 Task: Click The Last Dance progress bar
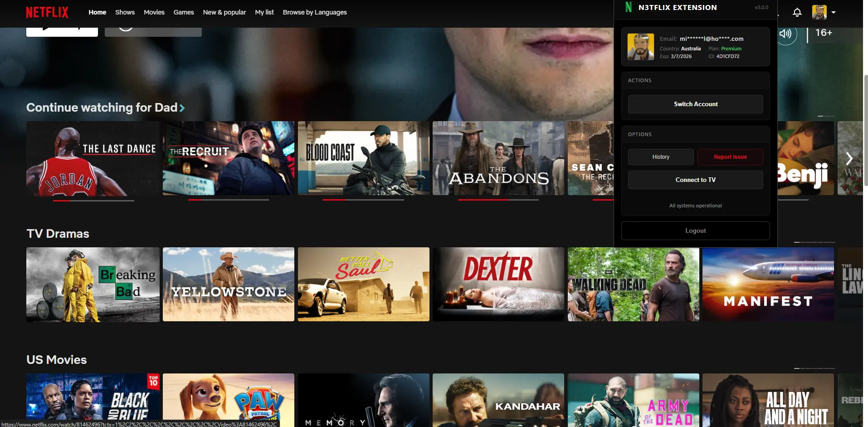click(93, 200)
